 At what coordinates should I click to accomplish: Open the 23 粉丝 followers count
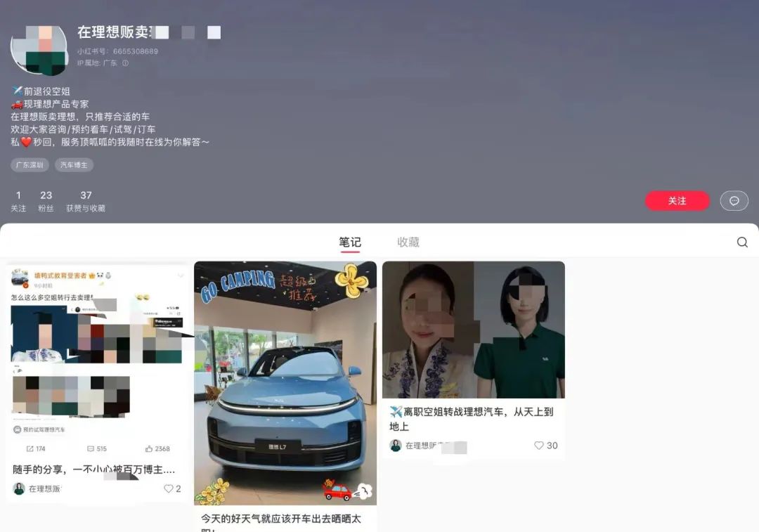point(46,202)
